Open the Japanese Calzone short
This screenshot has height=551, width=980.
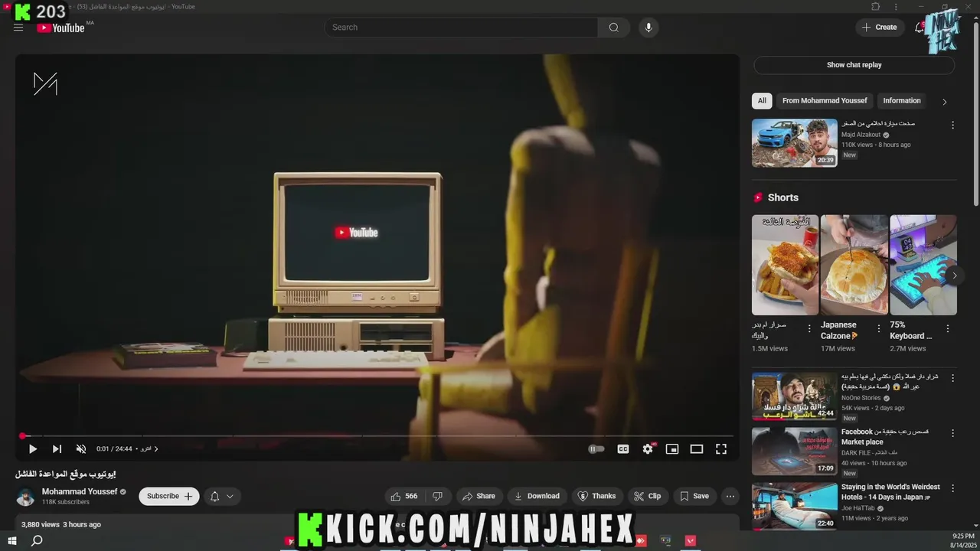854,265
